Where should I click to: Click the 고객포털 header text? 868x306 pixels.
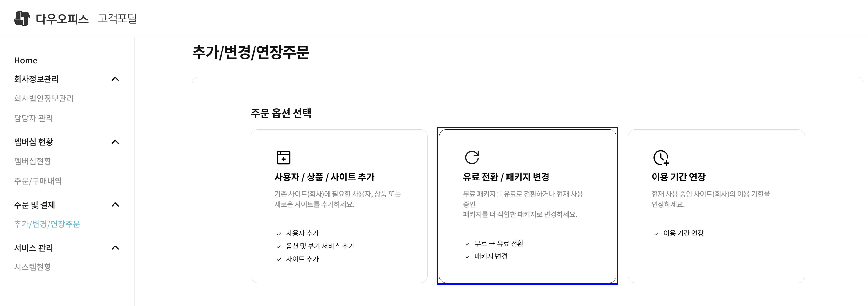click(117, 18)
